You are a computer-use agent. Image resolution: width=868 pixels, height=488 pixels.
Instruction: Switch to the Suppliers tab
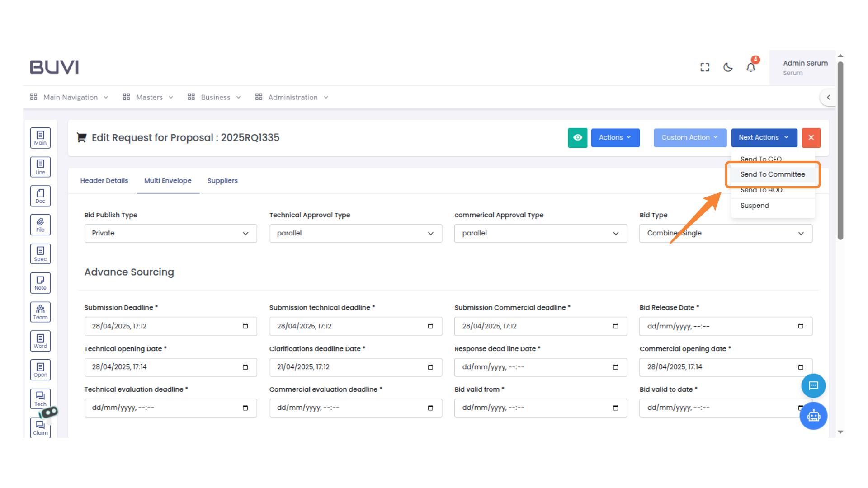(222, 181)
